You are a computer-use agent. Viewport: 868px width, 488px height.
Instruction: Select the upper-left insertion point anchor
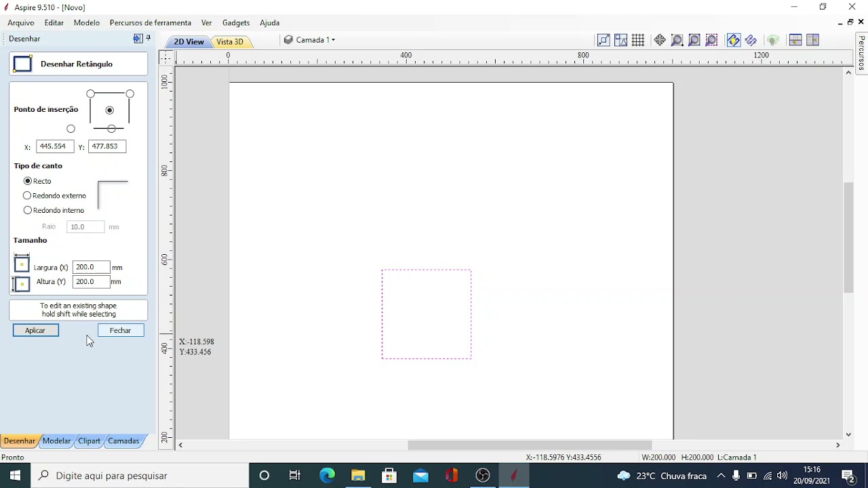tap(90, 94)
